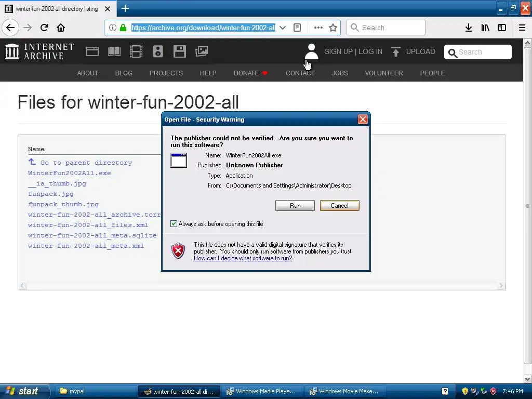This screenshot has width=532, height=399.
Task: Open the Texts book icon
Action: (x=114, y=51)
